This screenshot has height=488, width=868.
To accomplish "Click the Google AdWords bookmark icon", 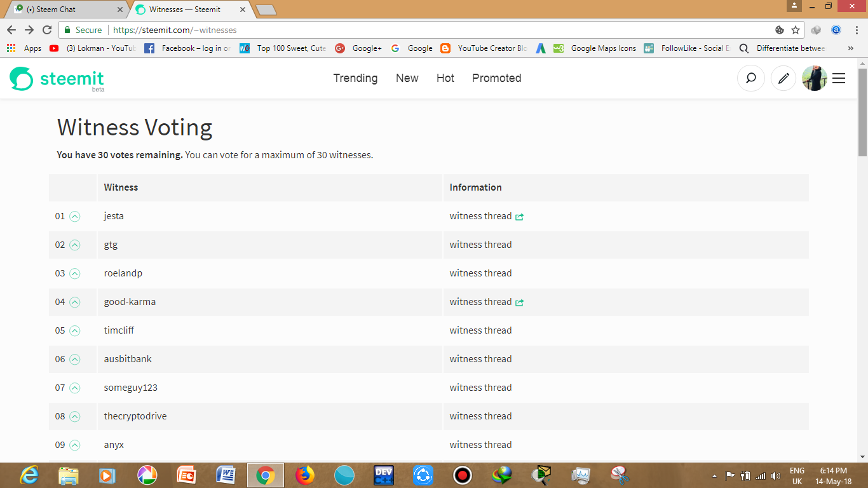I will 541,48.
